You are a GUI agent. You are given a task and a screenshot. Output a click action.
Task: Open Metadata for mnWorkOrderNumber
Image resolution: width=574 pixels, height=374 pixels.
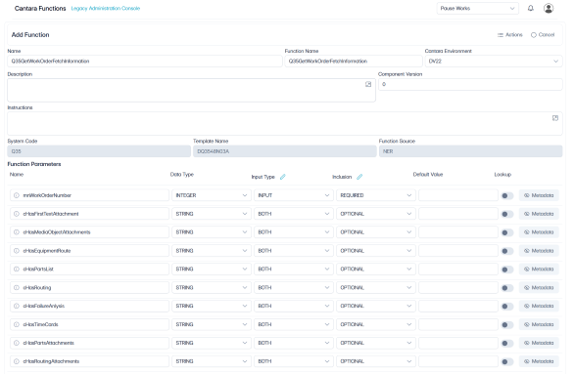click(x=538, y=195)
